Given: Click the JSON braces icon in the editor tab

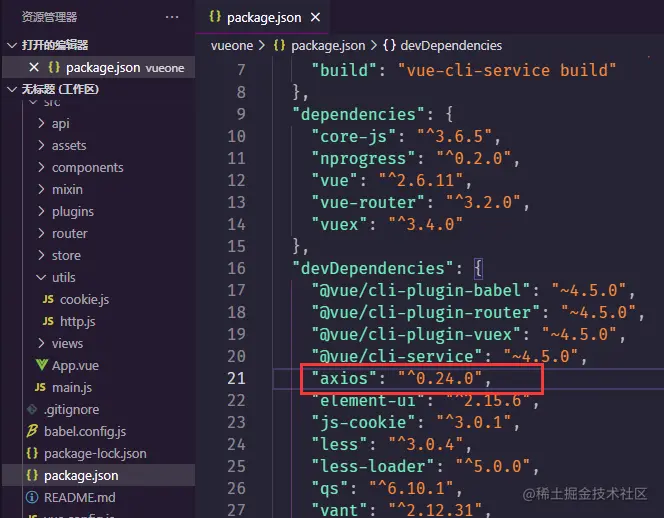Looking at the screenshot, I should (x=215, y=17).
